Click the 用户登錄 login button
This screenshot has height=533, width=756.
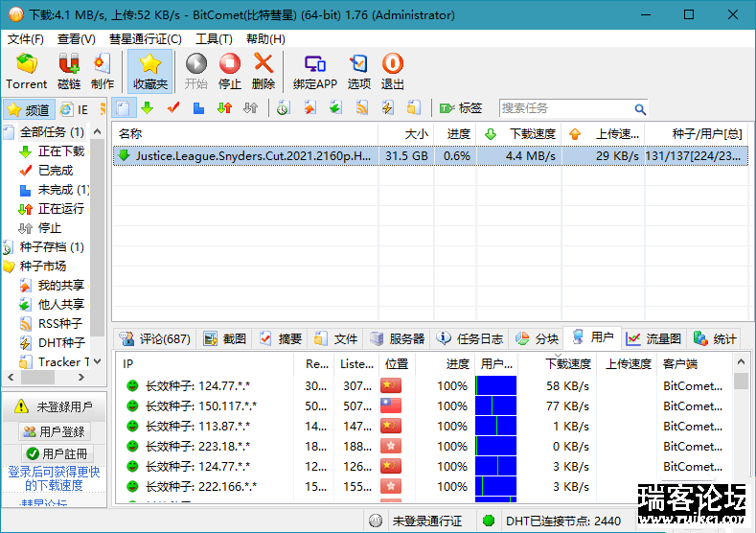[x=55, y=431]
